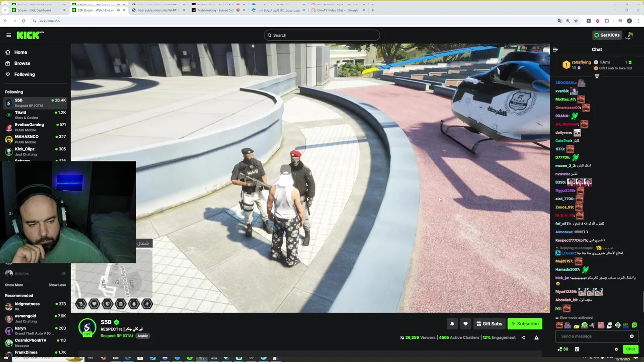644x362 pixels.
Task: Insert the last green quick emote
Action: pos(634,325)
